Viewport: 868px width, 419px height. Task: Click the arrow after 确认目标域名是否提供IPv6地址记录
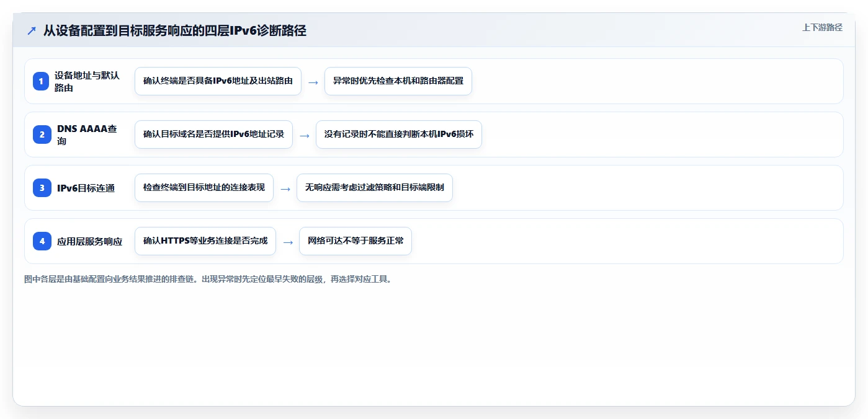[x=305, y=135]
